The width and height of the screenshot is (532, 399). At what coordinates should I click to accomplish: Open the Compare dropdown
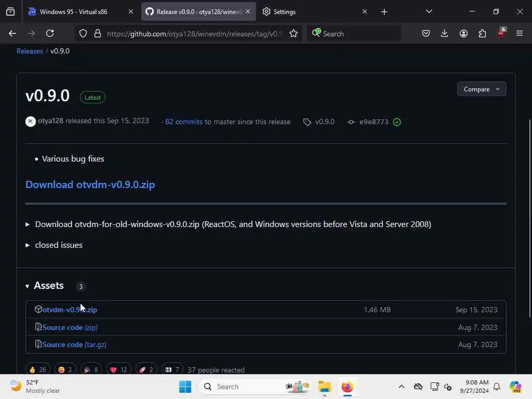[482, 89]
